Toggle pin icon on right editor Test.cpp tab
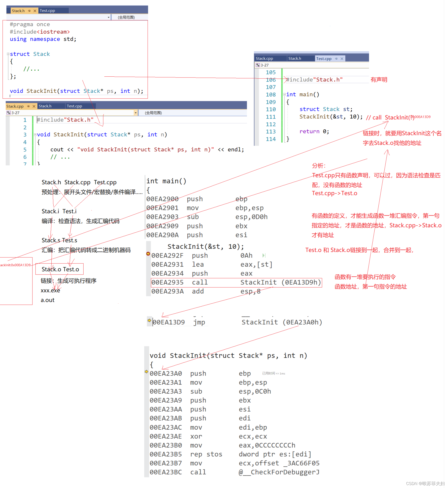 pos(336,59)
